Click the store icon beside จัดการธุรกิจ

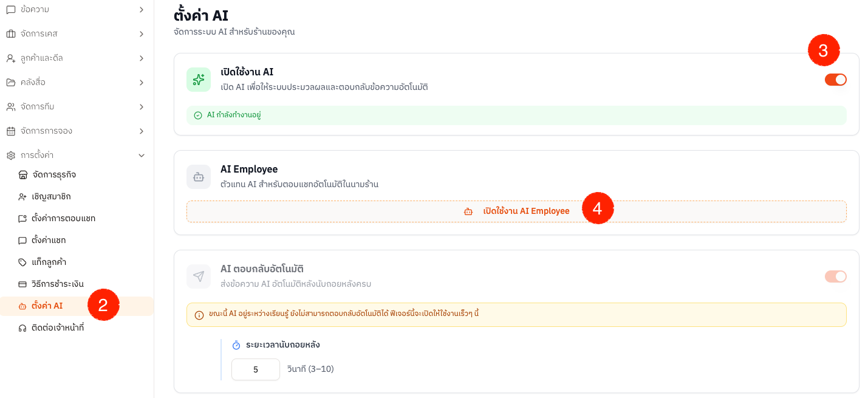pos(23,175)
